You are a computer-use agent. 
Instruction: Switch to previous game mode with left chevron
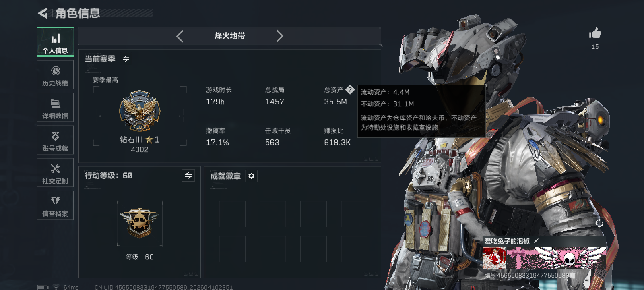pos(180,36)
